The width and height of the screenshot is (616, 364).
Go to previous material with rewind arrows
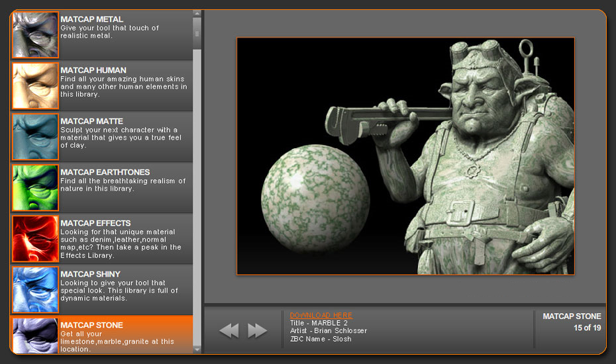pos(229,330)
